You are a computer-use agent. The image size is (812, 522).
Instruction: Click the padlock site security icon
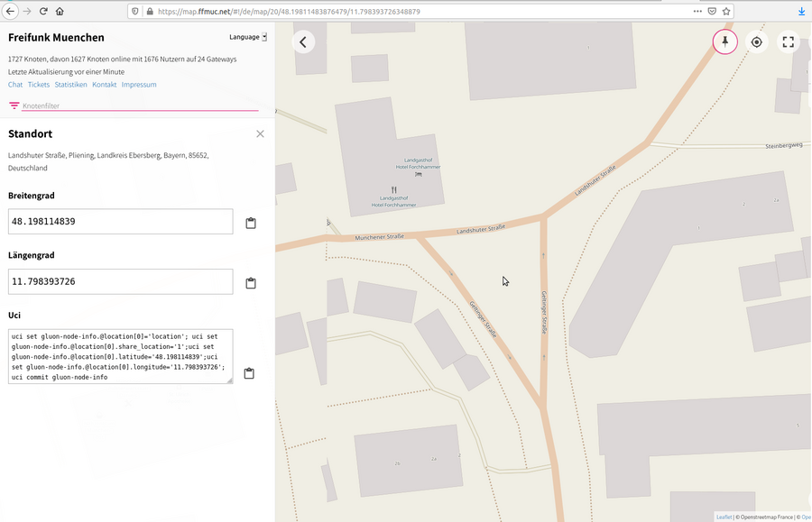tap(148, 12)
